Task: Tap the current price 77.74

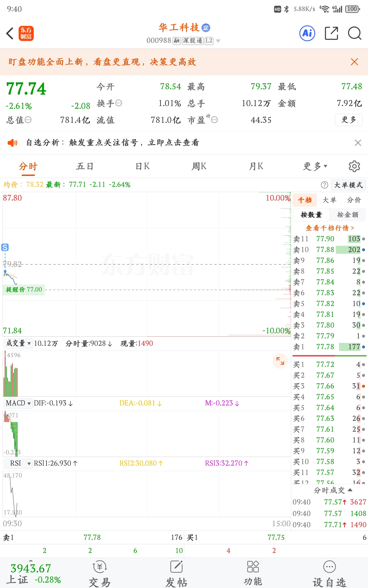Action: pyautogui.click(x=26, y=88)
